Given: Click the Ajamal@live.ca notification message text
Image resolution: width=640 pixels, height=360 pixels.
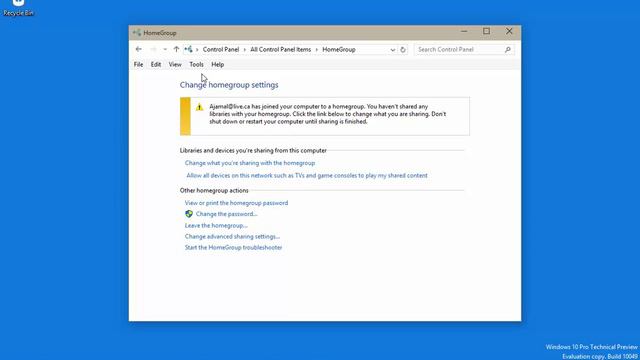Looking at the screenshot, I should tap(328, 114).
